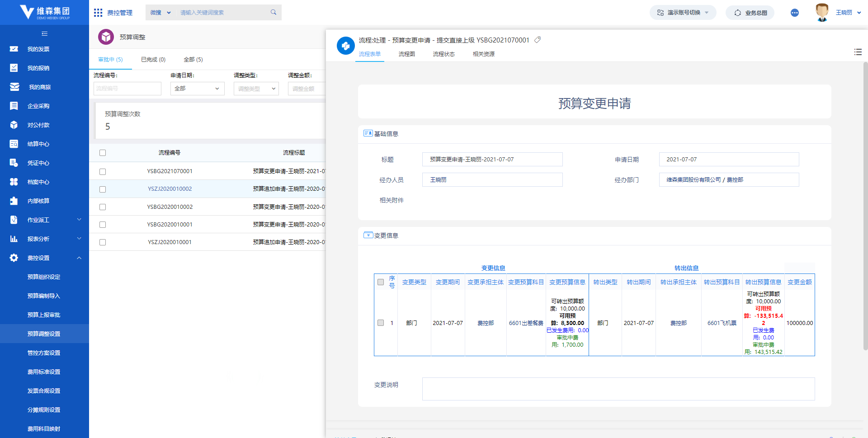This screenshot has width=868, height=438.
Task: Click the 企业采购 sidebar icon
Action: 14,106
